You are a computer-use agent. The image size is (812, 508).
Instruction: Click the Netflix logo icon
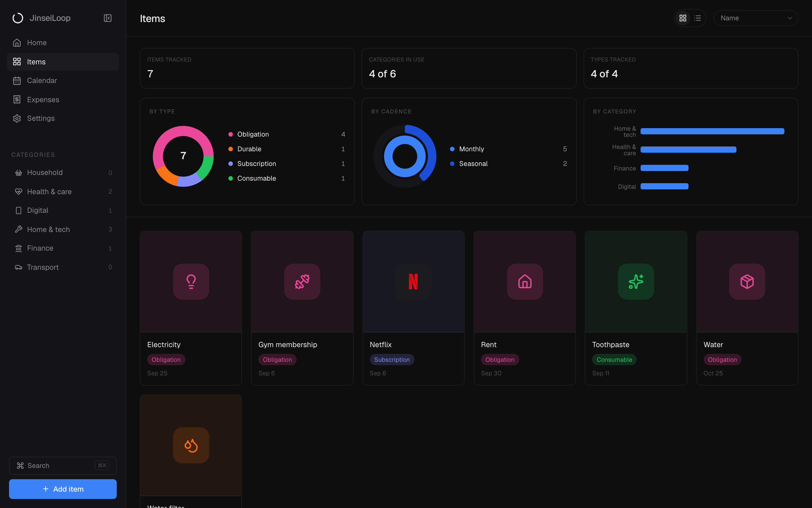pyautogui.click(x=413, y=282)
